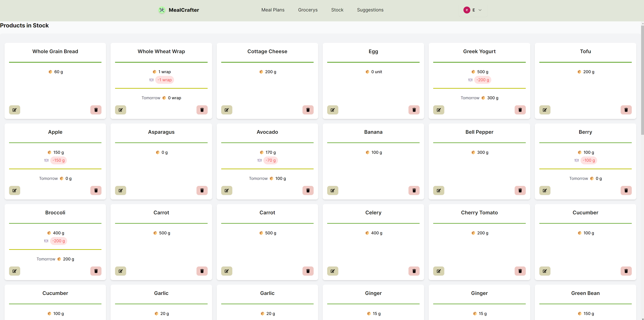Delete the Banana product card

(x=414, y=191)
